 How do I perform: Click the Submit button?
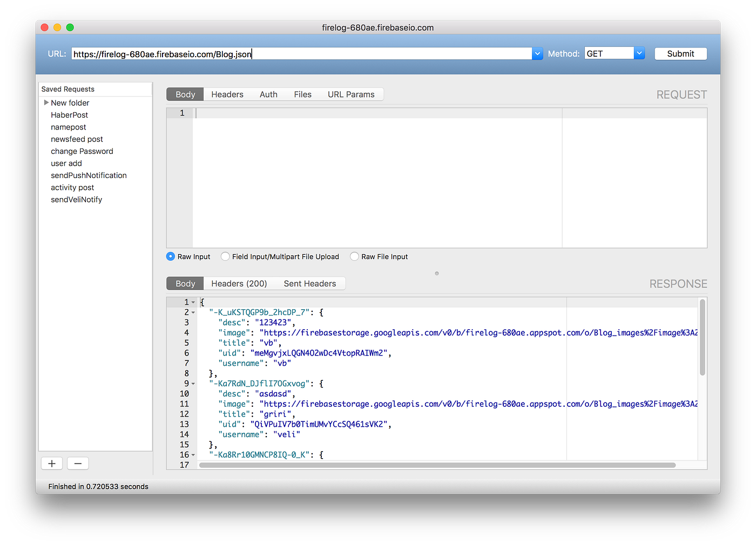coord(680,53)
